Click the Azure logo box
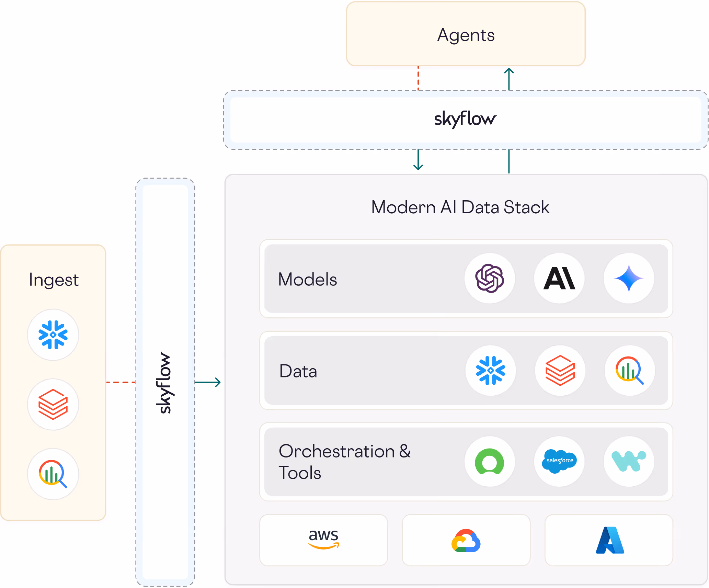Screen dimensions: 709x588 [x=609, y=540]
